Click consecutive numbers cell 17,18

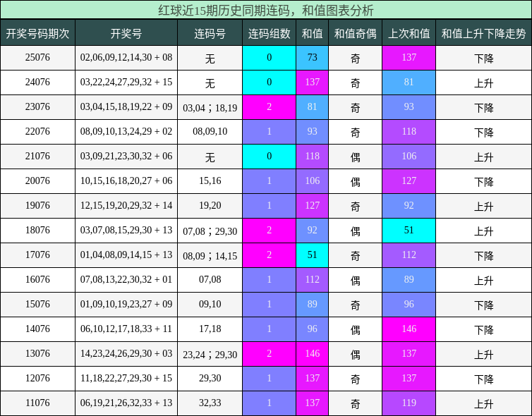(x=210, y=329)
